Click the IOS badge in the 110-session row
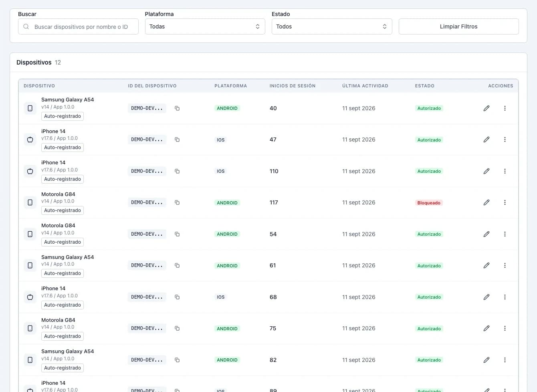The image size is (537, 392). pos(221,171)
